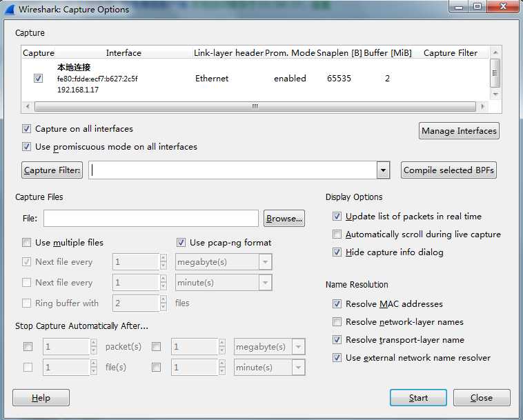Uncheck the 本地连接 interface capture checkbox
The width and height of the screenshot is (523, 420).
38,79
